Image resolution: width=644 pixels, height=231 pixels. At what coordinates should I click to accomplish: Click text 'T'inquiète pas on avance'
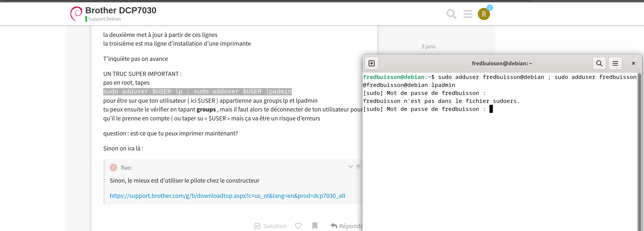pyautogui.click(x=136, y=59)
